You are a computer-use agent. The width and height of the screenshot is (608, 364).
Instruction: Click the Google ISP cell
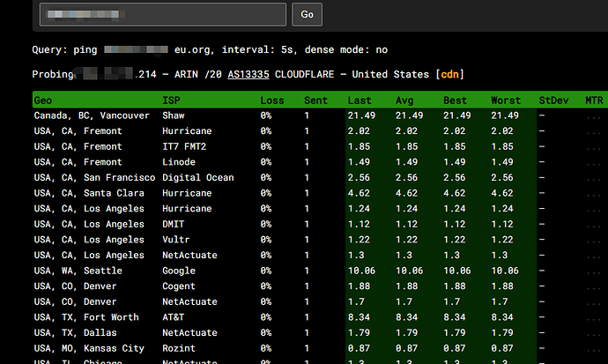click(179, 271)
